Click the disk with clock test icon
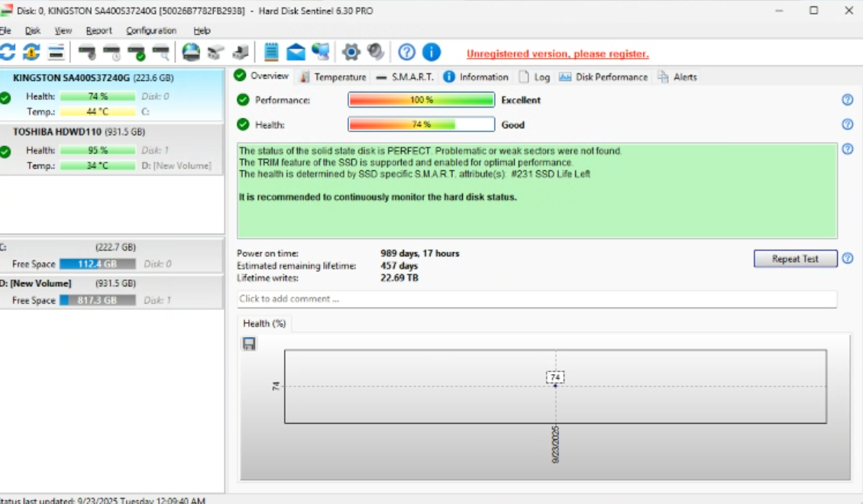The height and width of the screenshot is (504, 863). 112,52
